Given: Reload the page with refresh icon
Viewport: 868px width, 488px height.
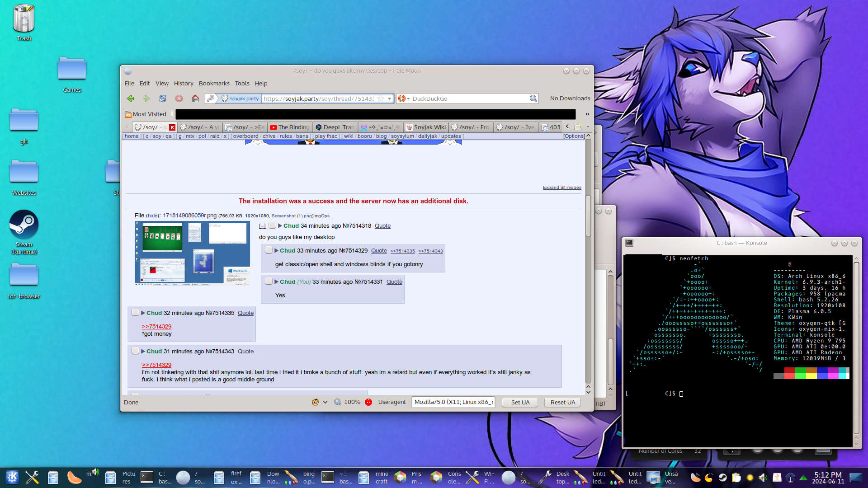Looking at the screenshot, I should tap(163, 99).
